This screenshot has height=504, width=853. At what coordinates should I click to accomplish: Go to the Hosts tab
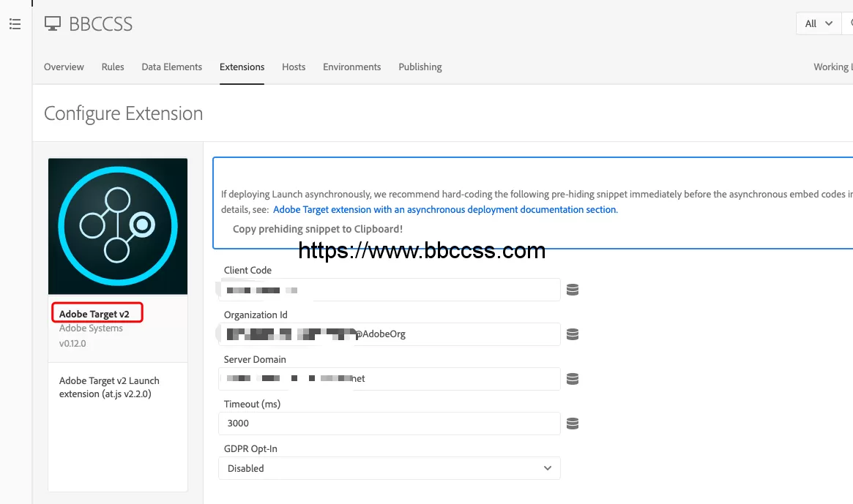(x=294, y=67)
